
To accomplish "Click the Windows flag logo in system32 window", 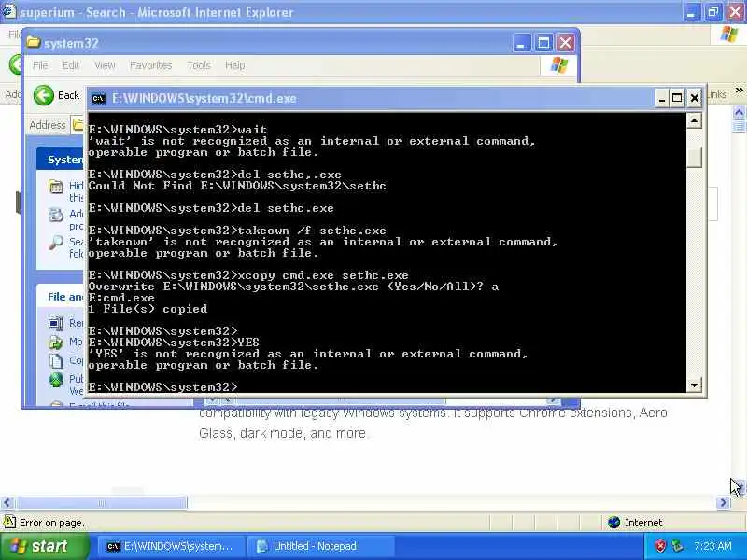I will coord(558,65).
